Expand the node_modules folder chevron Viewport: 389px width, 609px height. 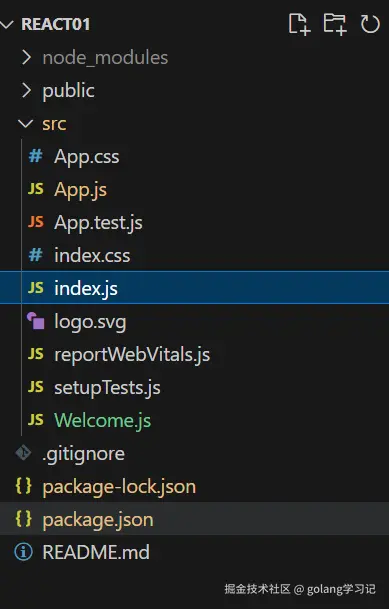pos(26,57)
